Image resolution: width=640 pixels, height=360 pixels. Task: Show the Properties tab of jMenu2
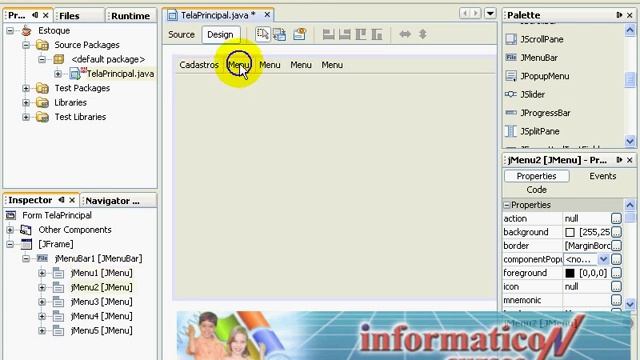536,176
